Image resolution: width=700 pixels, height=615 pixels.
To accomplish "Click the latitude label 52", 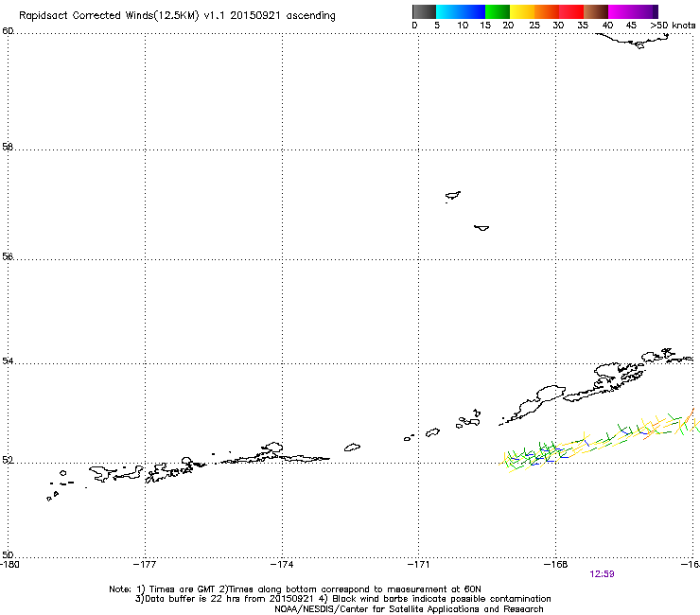I will [x=8, y=461].
